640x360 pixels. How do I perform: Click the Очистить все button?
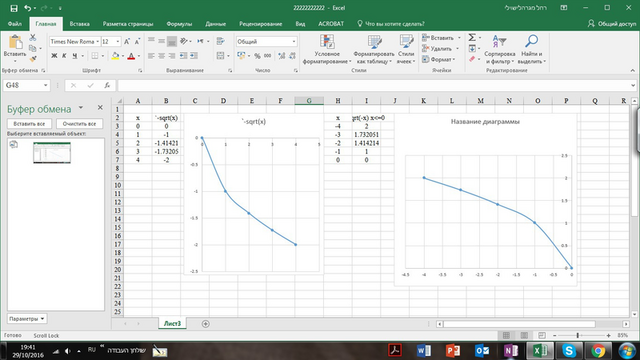coord(79,124)
